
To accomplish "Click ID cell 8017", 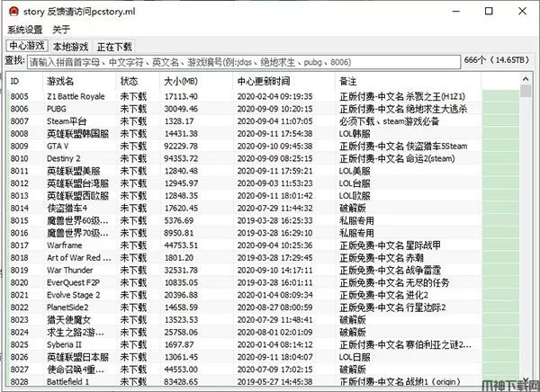I will click(x=19, y=245).
